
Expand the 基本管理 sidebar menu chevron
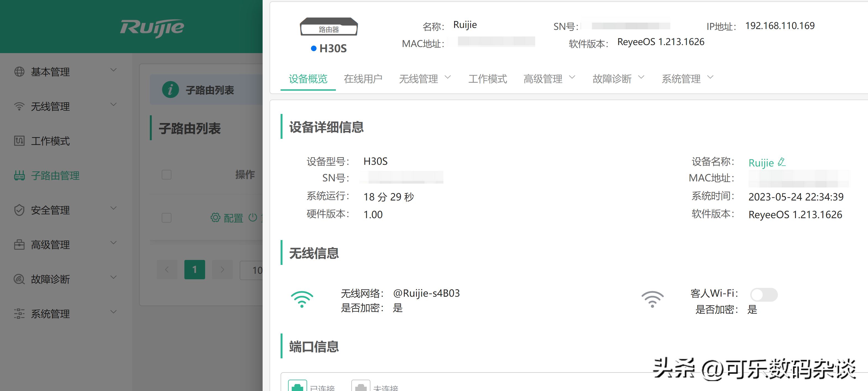(x=114, y=70)
